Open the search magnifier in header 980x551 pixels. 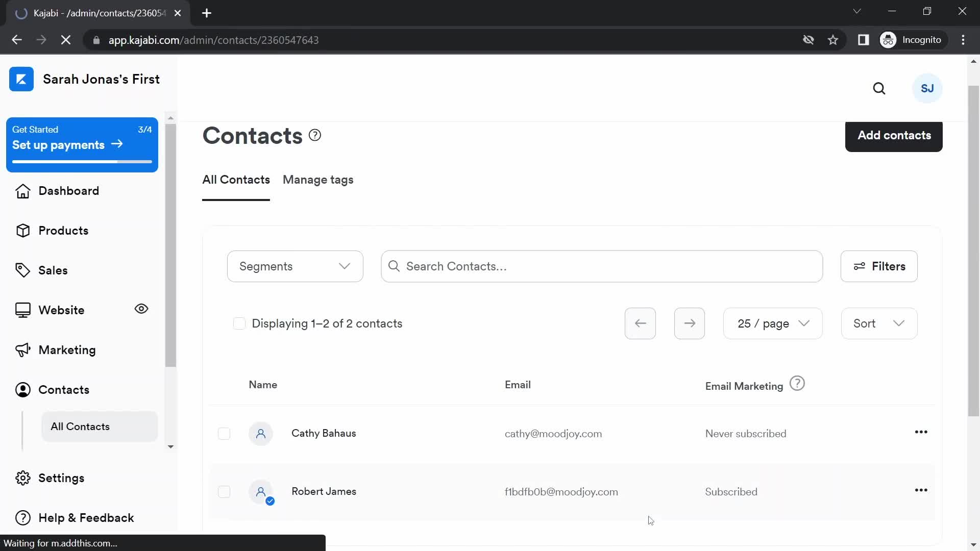click(879, 89)
